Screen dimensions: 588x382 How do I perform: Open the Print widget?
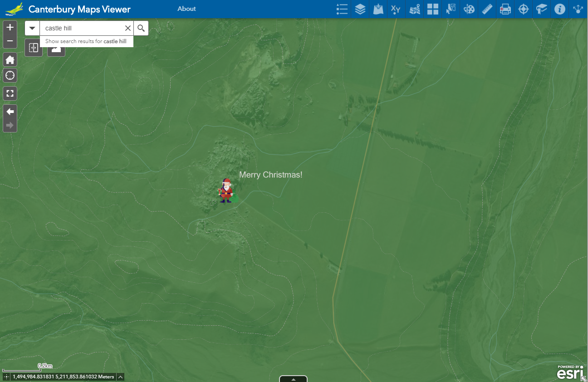coord(505,9)
